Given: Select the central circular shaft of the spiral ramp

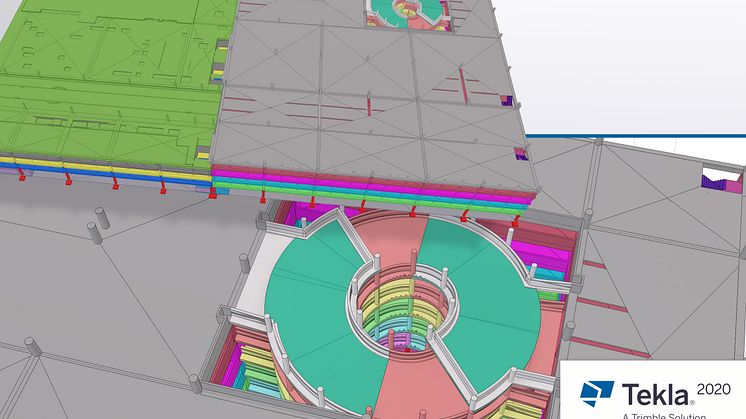Looking at the screenshot, I should (x=403, y=309).
